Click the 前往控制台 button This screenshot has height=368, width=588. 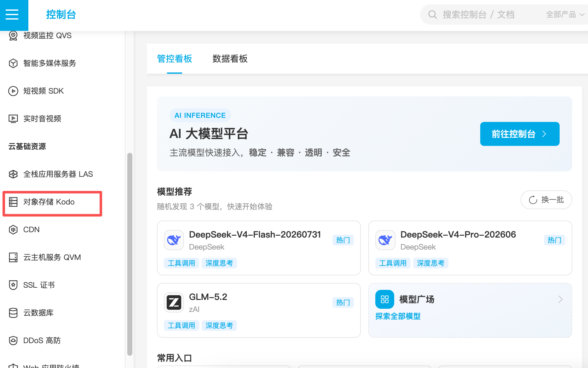click(520, 134)
